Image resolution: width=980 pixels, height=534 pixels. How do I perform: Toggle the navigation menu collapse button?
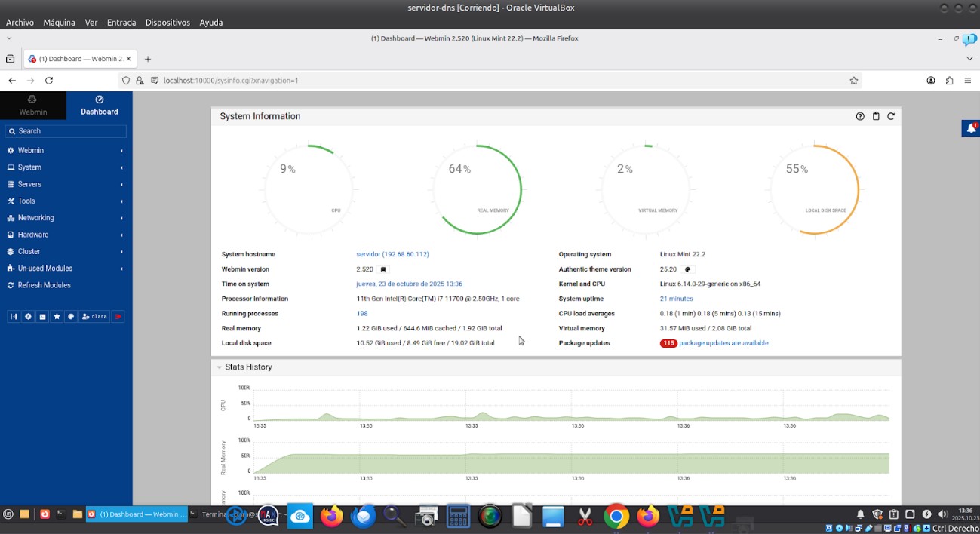click(x=14, y=317)
